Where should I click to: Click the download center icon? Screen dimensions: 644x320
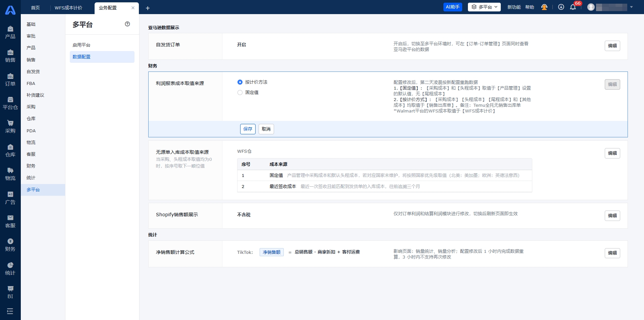(561, 7)
